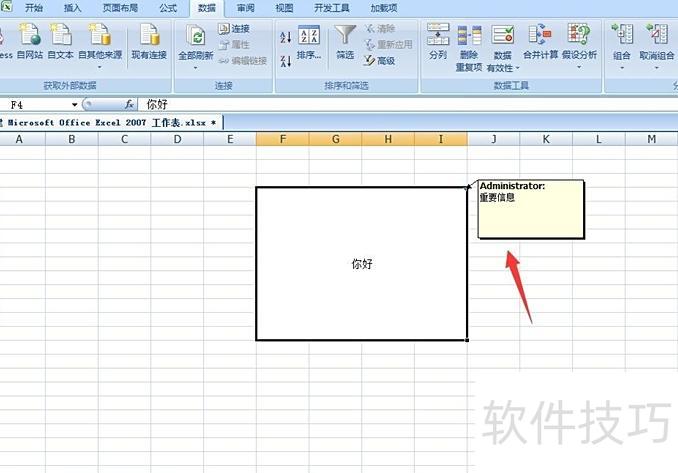Select column H header
Viewport: 678px width, 473px height.
[388, 139]
